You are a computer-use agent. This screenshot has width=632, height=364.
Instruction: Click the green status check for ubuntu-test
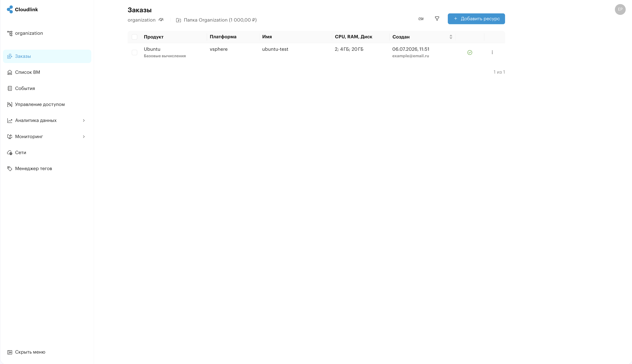470,52
